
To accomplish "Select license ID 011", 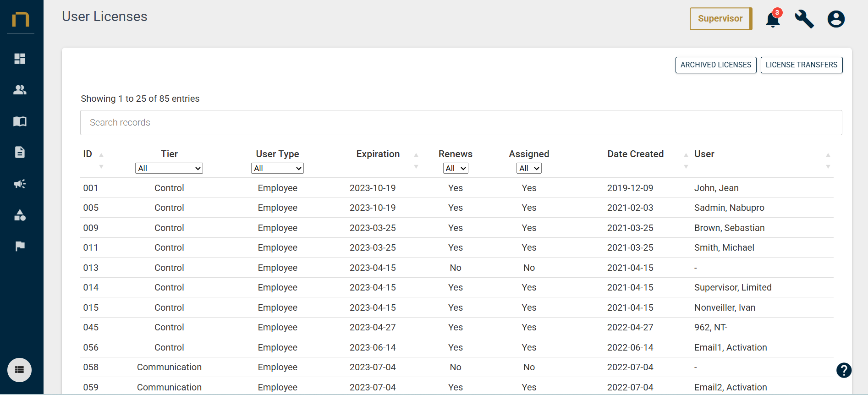I will click(91, 247).
